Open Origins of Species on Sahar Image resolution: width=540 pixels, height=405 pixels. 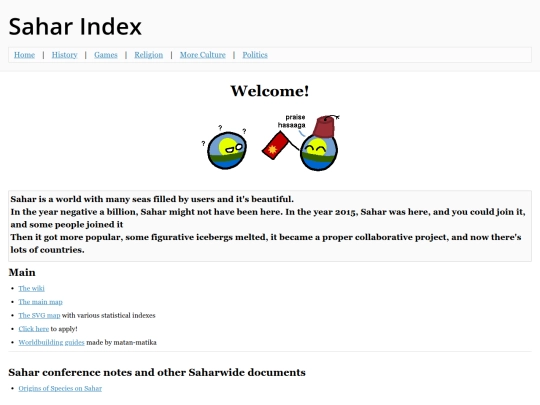(x=60, y=388)
